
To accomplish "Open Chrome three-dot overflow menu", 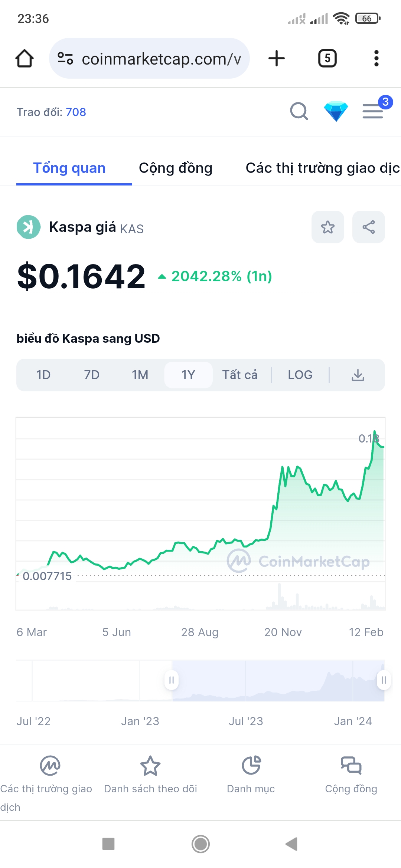I will (x=376, y=59).
